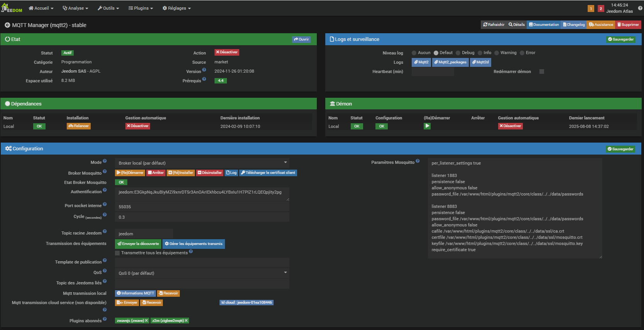Save Logs et surveillance settings
This screenshot has height=330, width=644.
(621, 39)
